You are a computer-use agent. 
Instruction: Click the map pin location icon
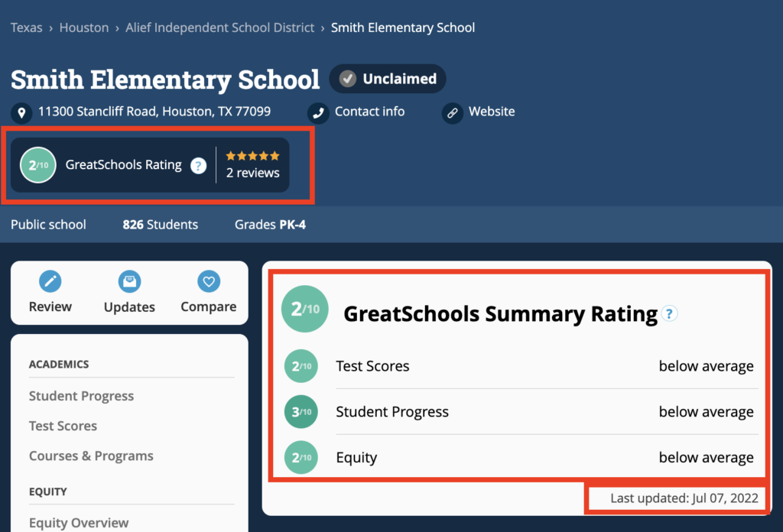click(21, 113)
